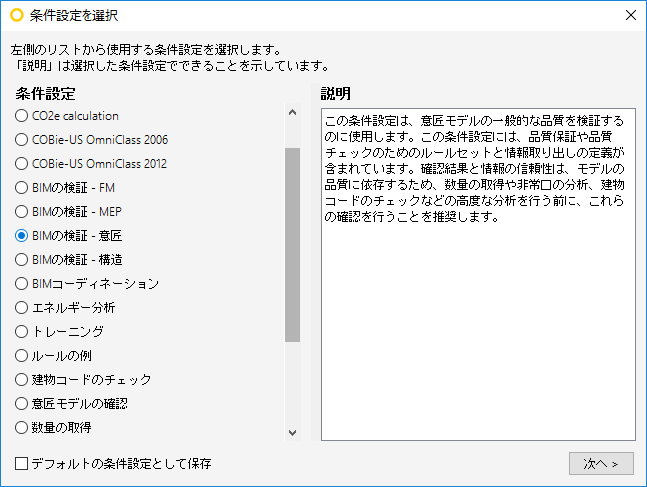Screen dimensions: 647x487
Task: Select BIMの検証 - MEP radio button
Action: 21,212
